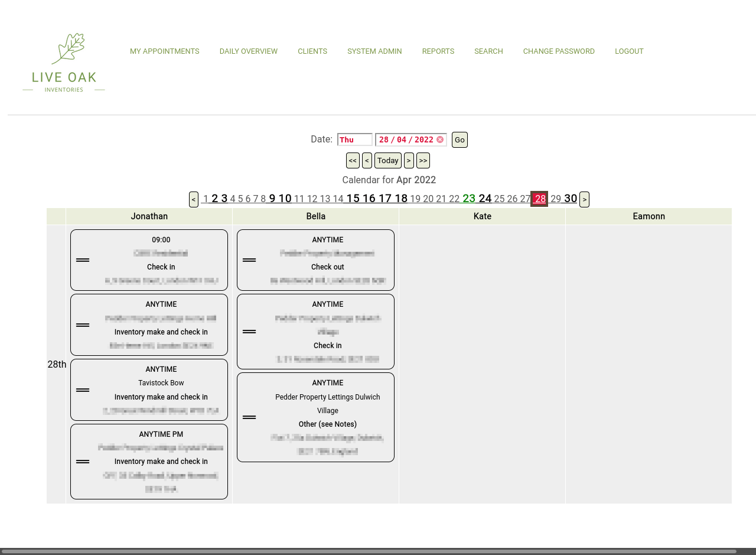Click Pedder Property Lettings Dulwich Village text
The width and height of the screenshot is (756, 555).
[x=328, y=404]
